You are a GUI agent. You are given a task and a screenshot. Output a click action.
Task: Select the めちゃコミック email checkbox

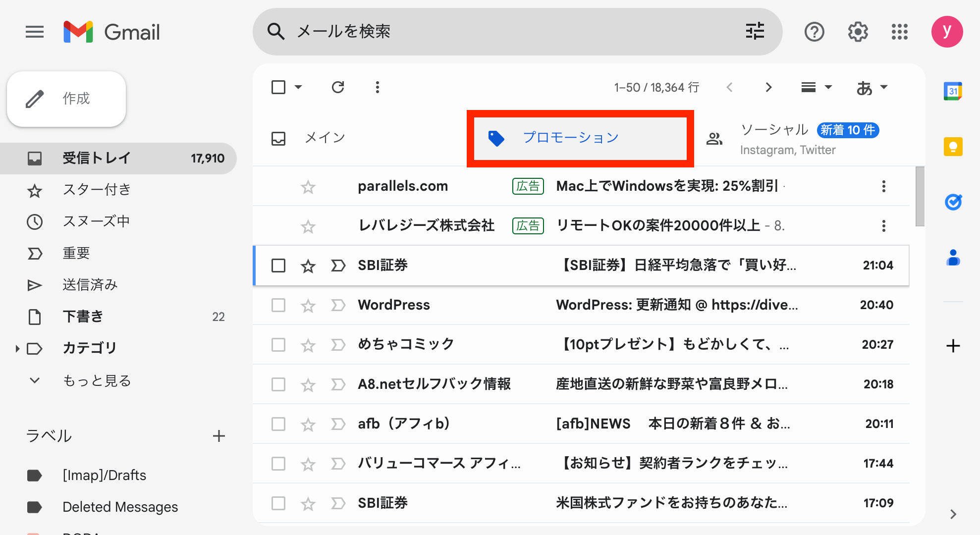278,345
